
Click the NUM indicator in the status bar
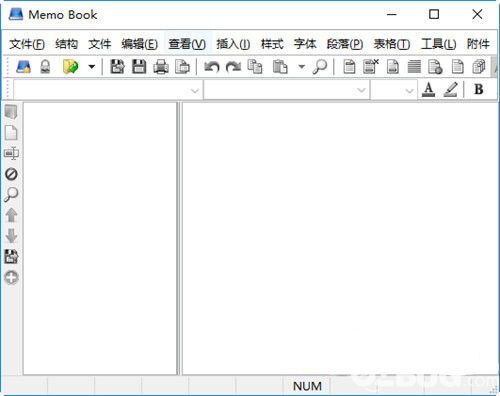coord(307,386)
